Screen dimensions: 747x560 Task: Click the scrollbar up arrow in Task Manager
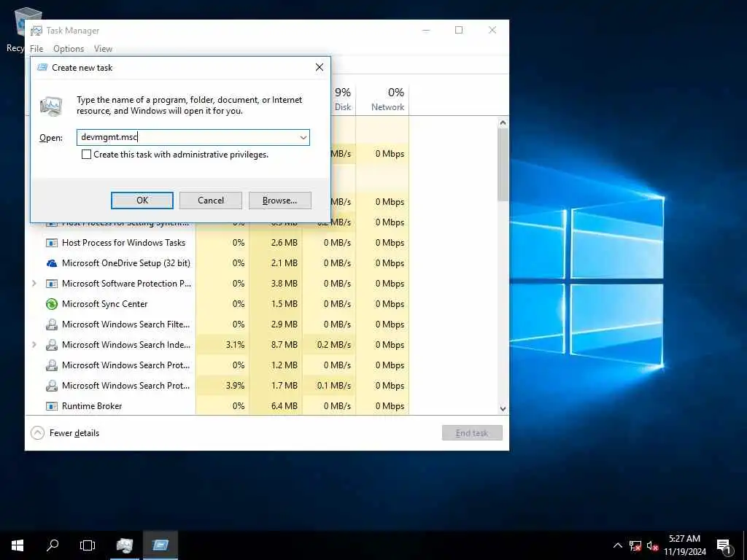[x=503, y=122]
